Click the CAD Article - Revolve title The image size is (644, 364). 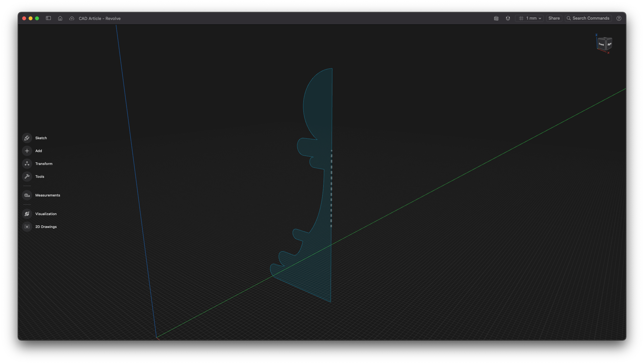click(100, 18)
